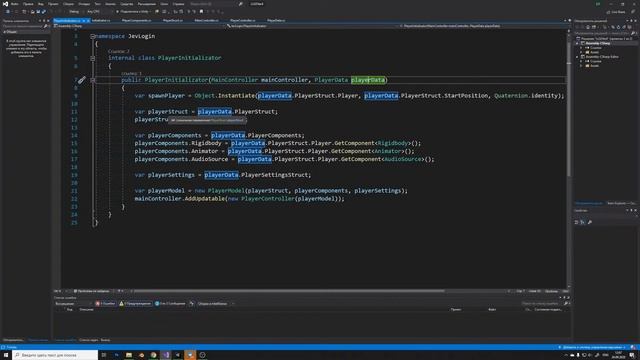Screen dimensions: 640x360
Task: Click 'PlayerSettingsStruct' in the code
Action: click(x=275, y=175)
